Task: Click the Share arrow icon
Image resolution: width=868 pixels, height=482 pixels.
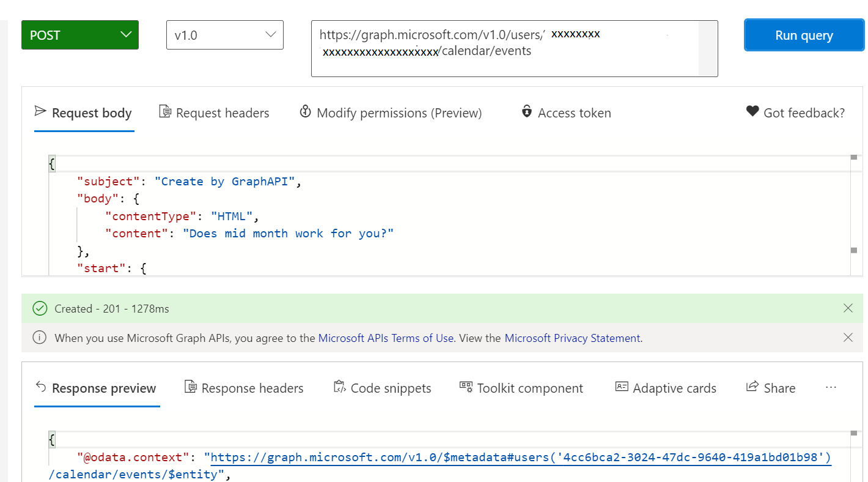Action: (752, 387)
